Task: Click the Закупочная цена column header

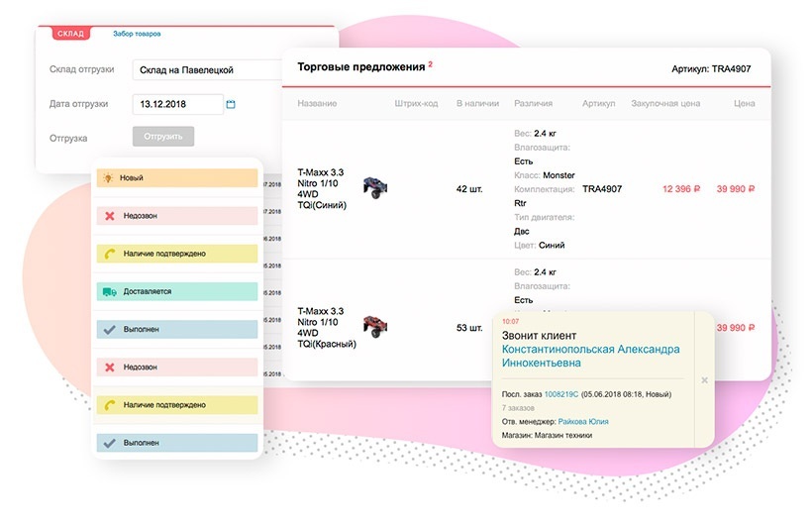Action: [x=664, y=104]
